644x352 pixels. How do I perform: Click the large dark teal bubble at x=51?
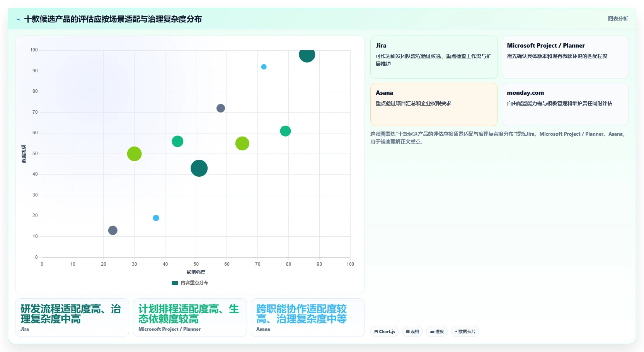(x=199, y=168)
